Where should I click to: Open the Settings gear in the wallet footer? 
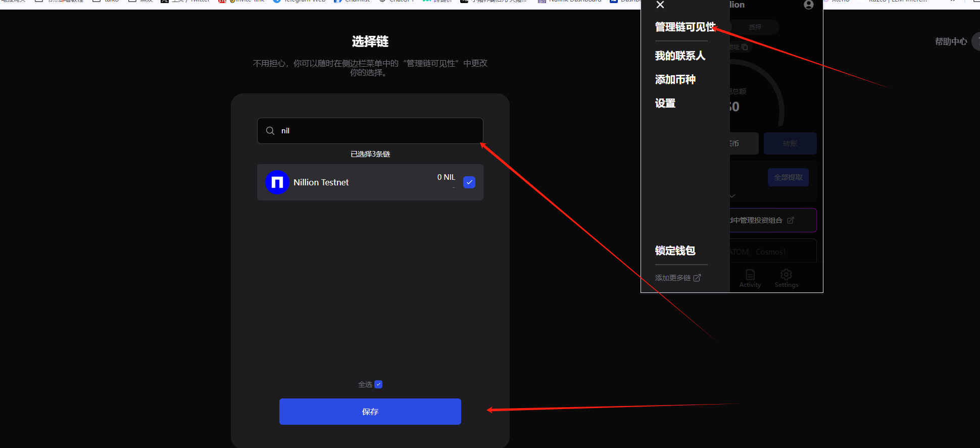coord(786,278)
